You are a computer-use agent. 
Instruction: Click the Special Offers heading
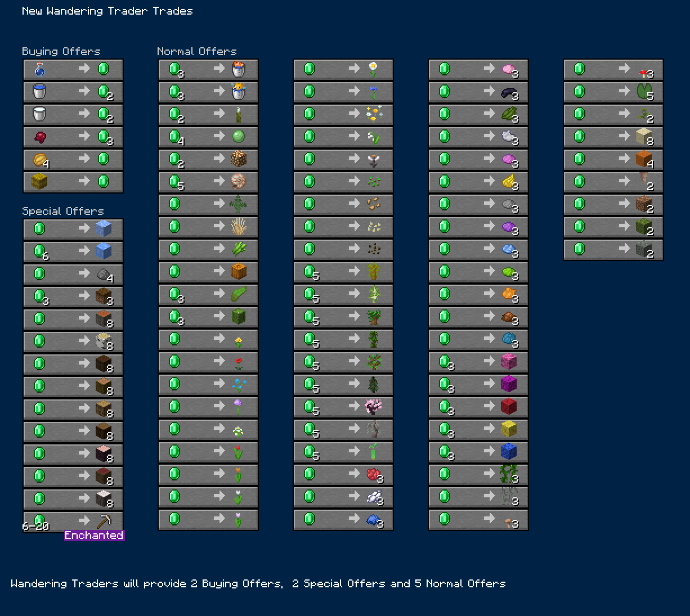tap(63, 211)
